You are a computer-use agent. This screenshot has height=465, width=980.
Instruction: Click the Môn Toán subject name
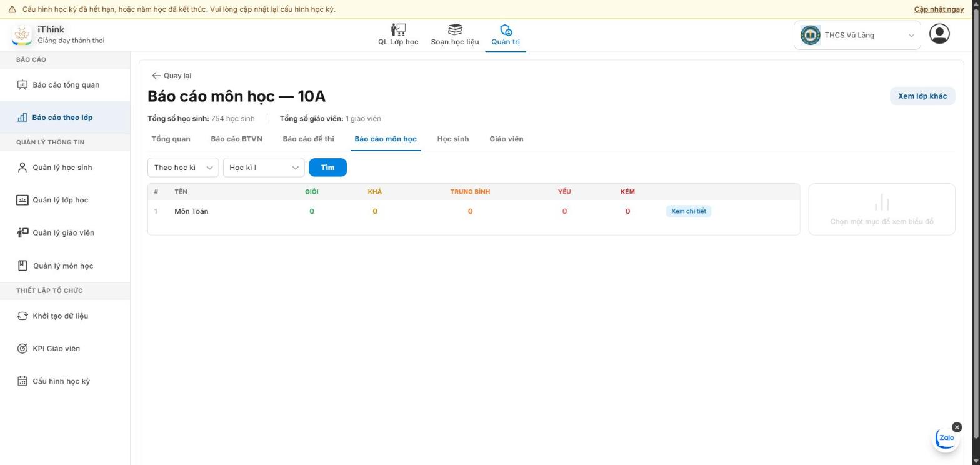pyautogui.click(x=191, y=211)
